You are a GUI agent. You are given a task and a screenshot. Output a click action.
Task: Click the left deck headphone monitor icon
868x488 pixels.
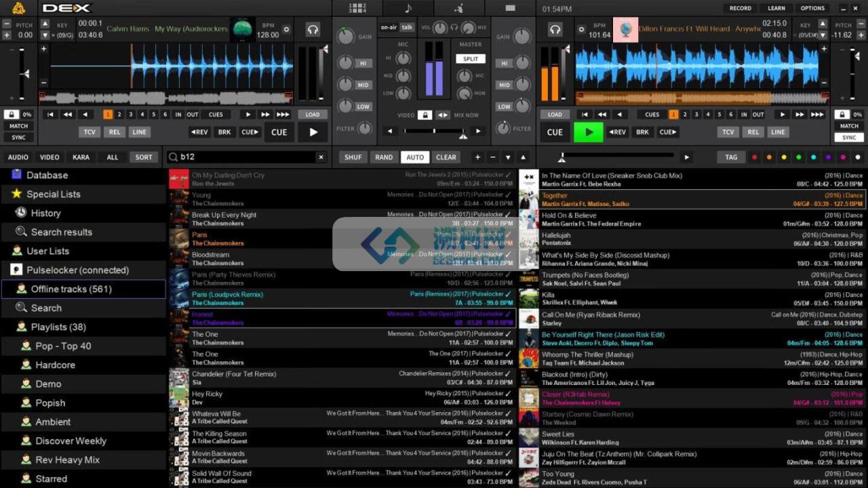pyautogui.click(x=313, y=29)
